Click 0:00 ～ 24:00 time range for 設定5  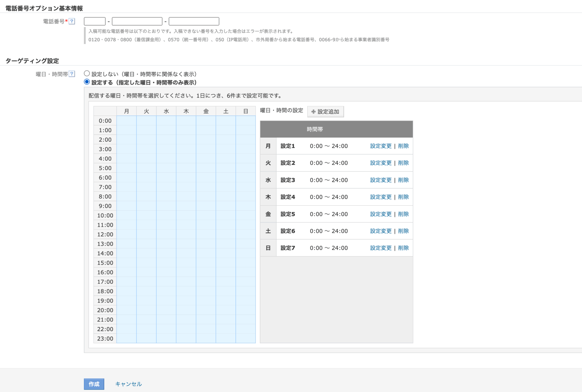329,214
